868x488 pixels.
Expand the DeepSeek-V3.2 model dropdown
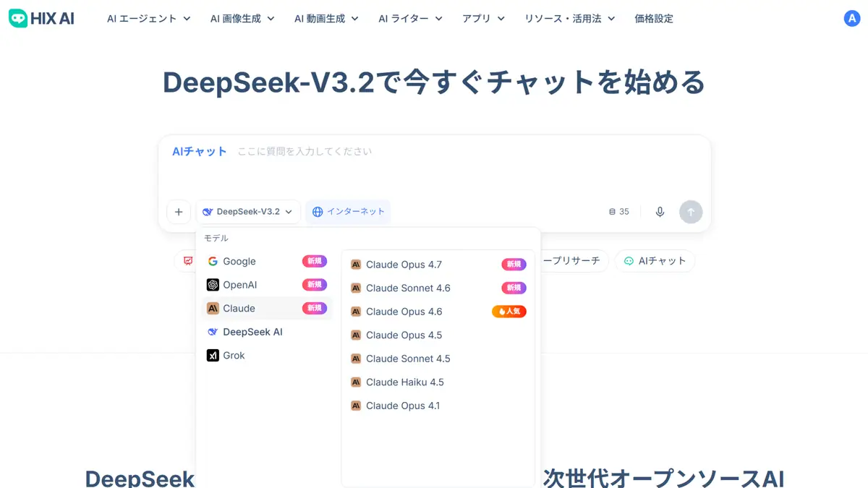(x=248, y=212)
